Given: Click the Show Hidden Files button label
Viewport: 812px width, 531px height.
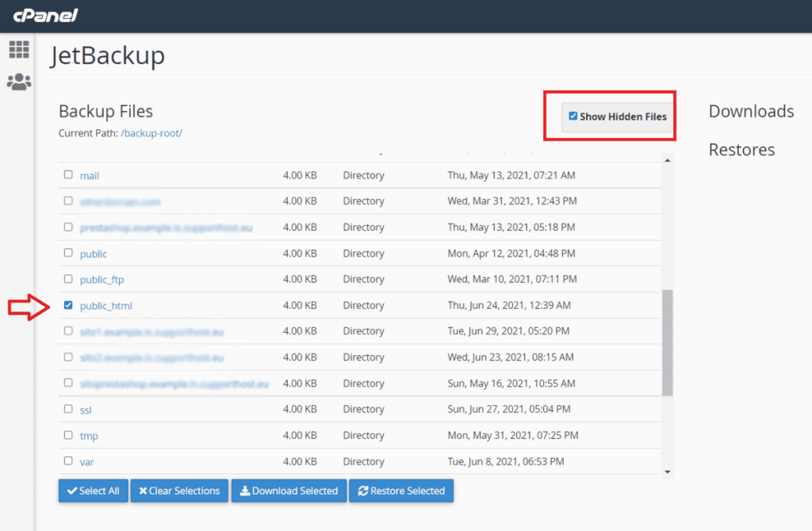Looking at the screenshot, I should pos(623,117).
